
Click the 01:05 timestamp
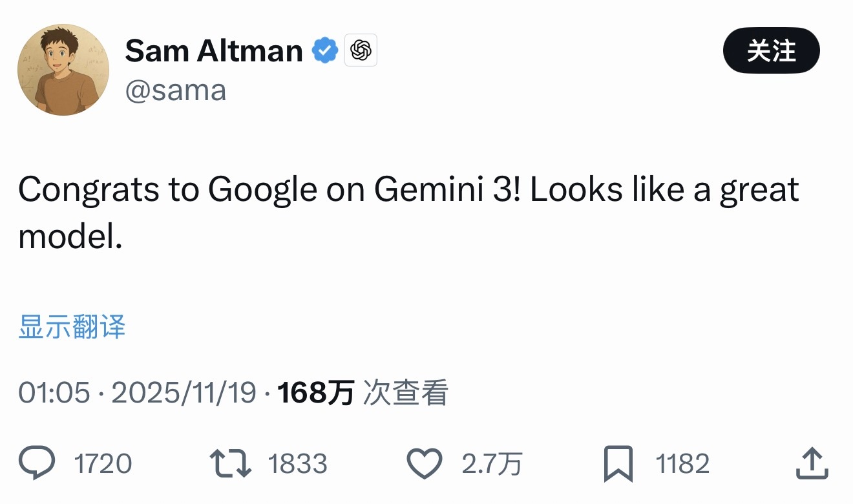point(54,392)
